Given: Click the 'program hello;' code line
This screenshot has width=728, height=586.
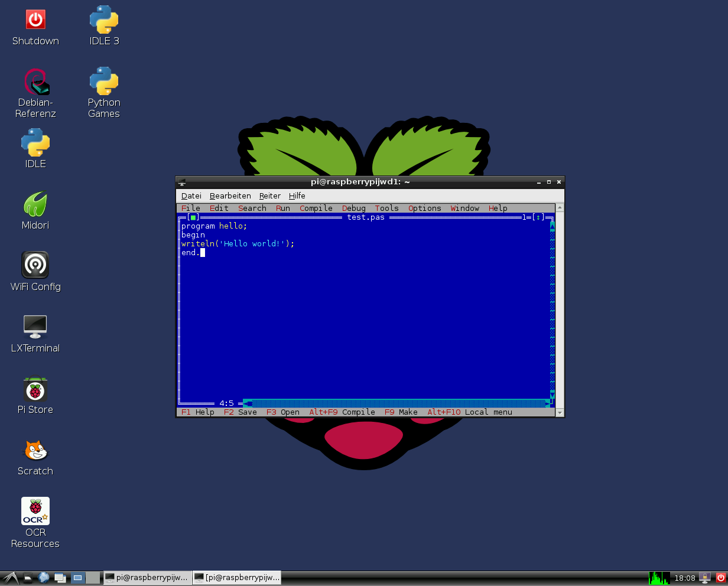Looking at the screenshot, I should (214, 226).
